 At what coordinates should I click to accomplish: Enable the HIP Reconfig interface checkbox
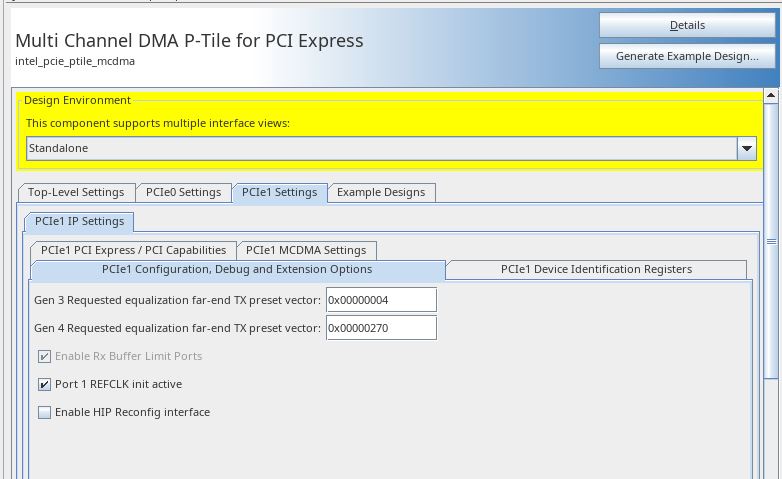click(45, 412)
